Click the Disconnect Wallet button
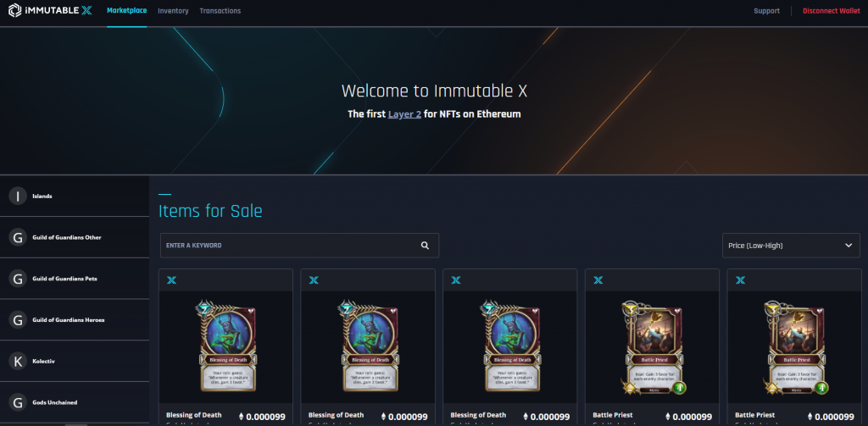 click(x=831, y=11)
